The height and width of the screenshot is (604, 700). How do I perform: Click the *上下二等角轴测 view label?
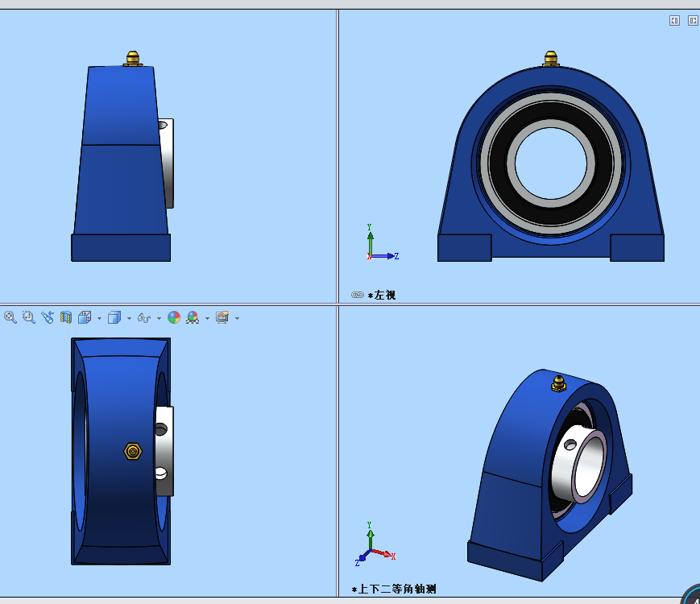pos(394,590)
